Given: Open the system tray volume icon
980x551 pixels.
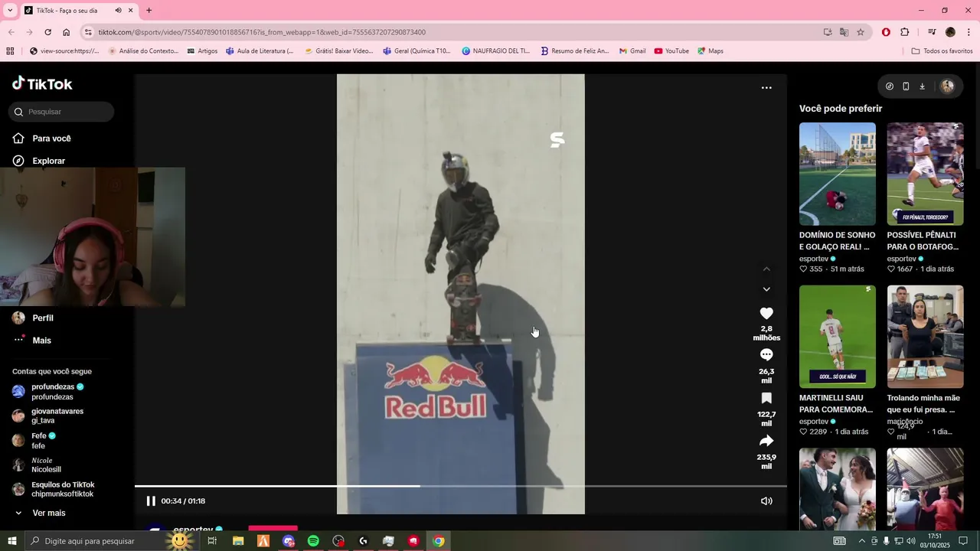Looking at the screenshot, I should (x=910, y=541).
